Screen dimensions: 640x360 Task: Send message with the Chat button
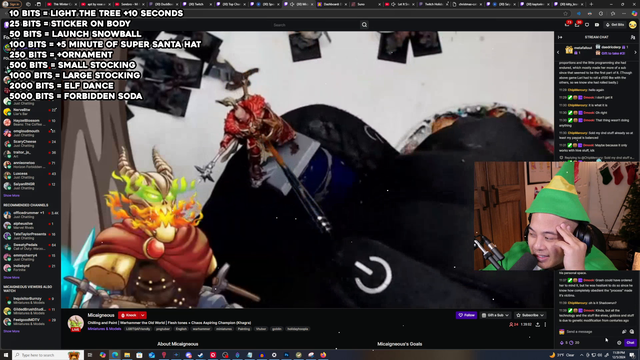[x=630, y=343]
